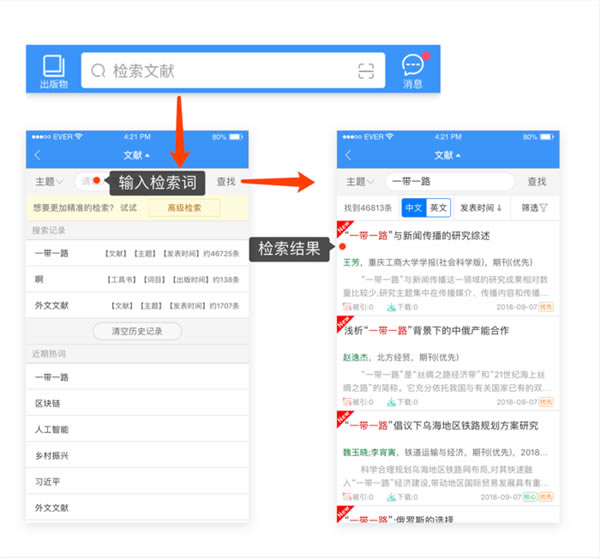Tap 查找 button on left phone
The image size is (600, 558).
226,181
